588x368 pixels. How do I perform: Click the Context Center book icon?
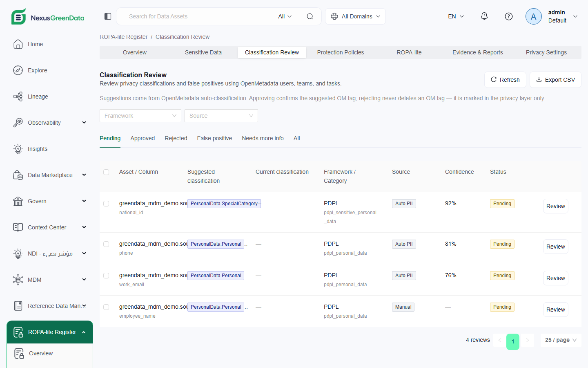click(18, 227)
